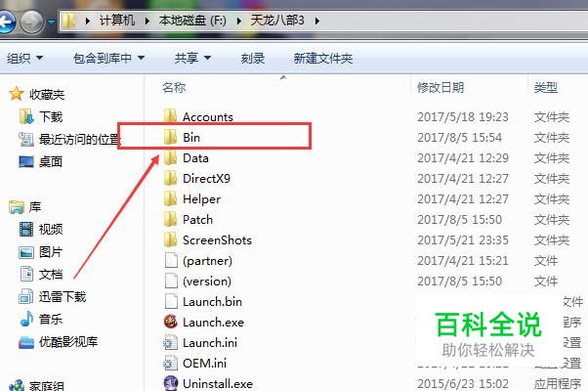Click date 2017/5/21 23:35 of ScreenShots
The image size is (588, 391).
click(463, 240)
